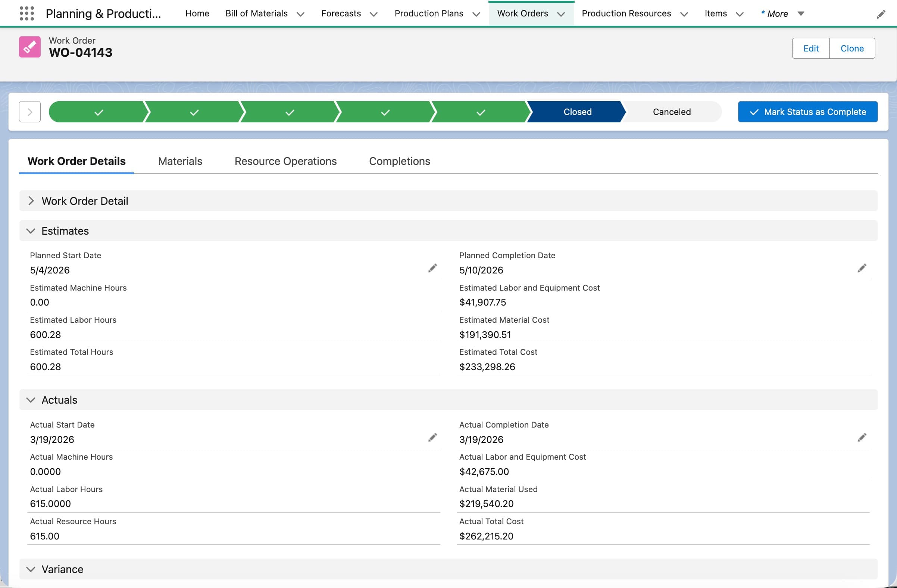Select the second completed path stage
This screenshot has width=897, height=588.
point(194,112)
